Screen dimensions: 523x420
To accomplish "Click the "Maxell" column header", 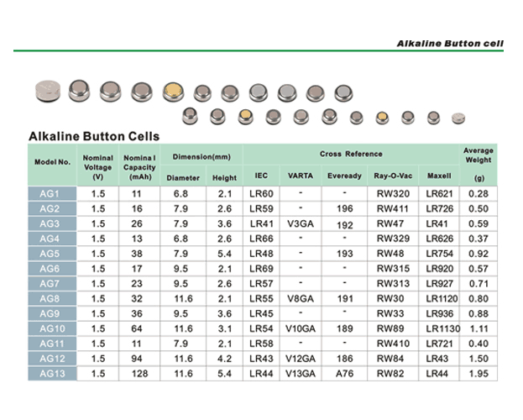I will (438, 176).
